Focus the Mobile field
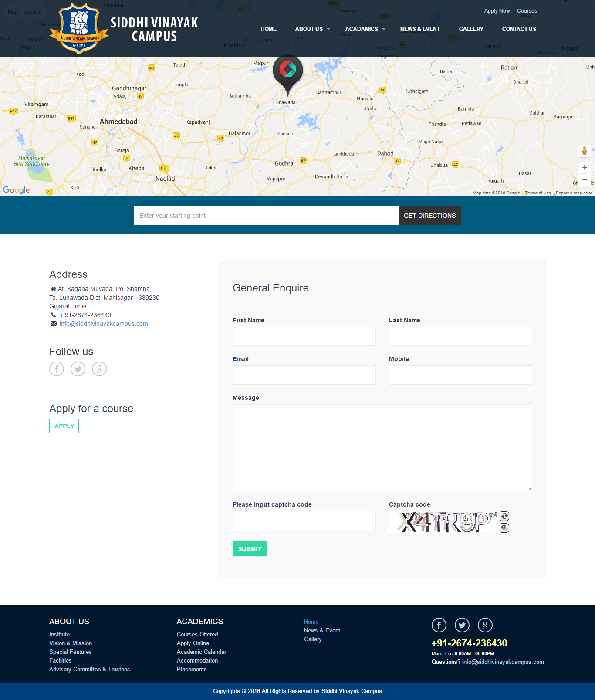Viewport: 595px width, 700px height. coord(460,375)
